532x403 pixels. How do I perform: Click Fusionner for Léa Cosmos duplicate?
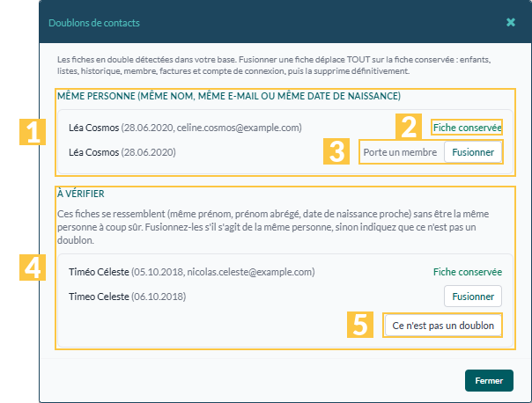click(473, 152)
